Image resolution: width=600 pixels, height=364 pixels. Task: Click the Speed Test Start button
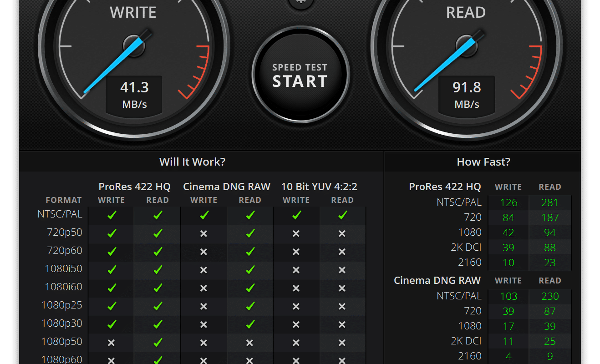[300, 75]
